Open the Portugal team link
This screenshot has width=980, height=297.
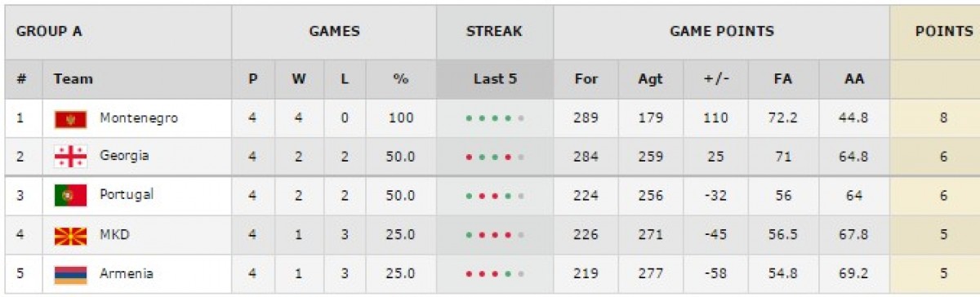(127, 195)
